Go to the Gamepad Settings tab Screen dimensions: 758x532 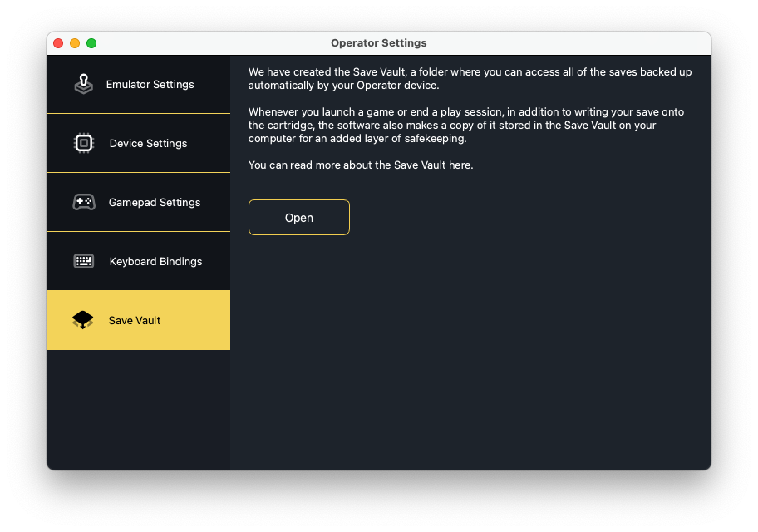(x=138, y=202)
